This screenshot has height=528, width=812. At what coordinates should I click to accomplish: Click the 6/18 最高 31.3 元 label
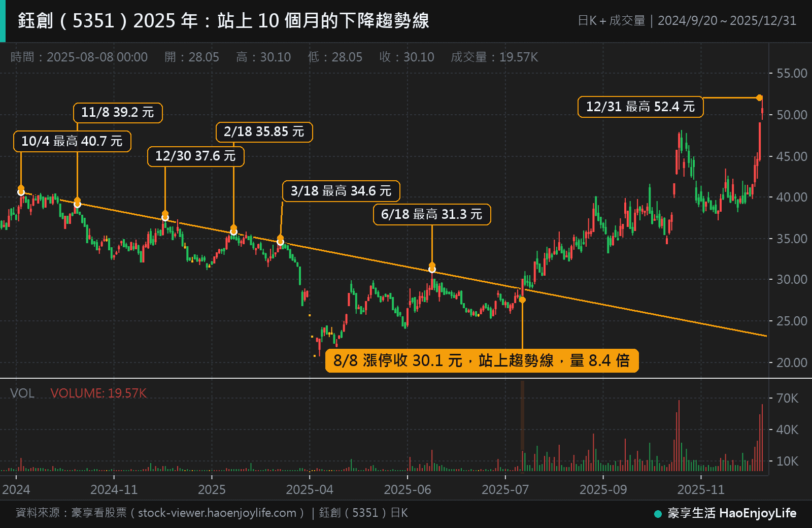[432, 214]
